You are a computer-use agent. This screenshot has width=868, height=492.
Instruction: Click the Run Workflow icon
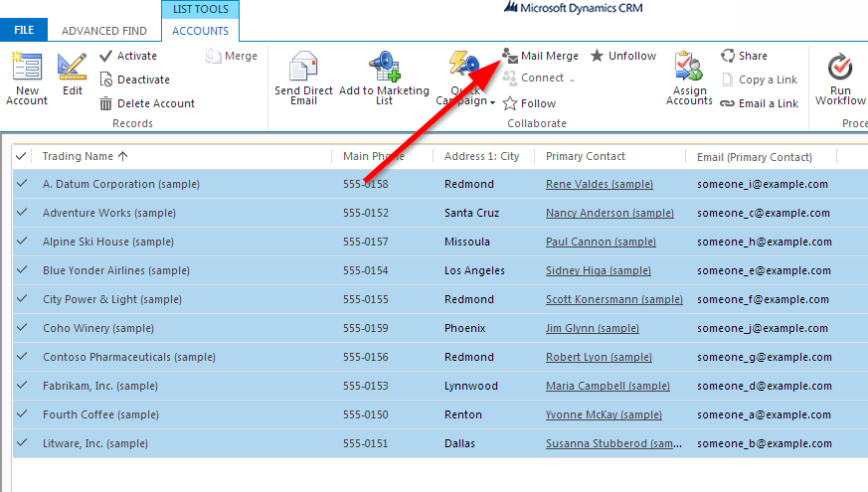(x=840, y=67)
